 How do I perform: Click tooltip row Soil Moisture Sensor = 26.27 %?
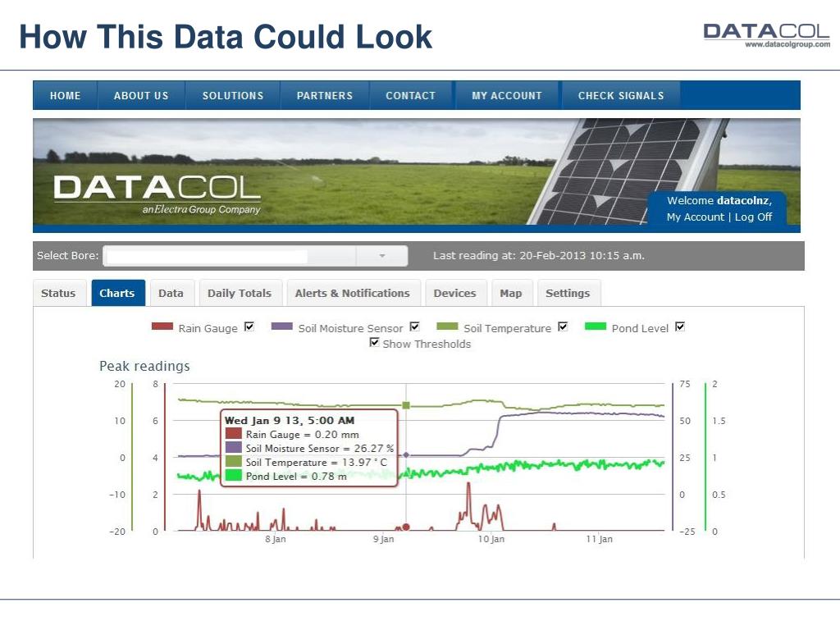pos(309,449)
